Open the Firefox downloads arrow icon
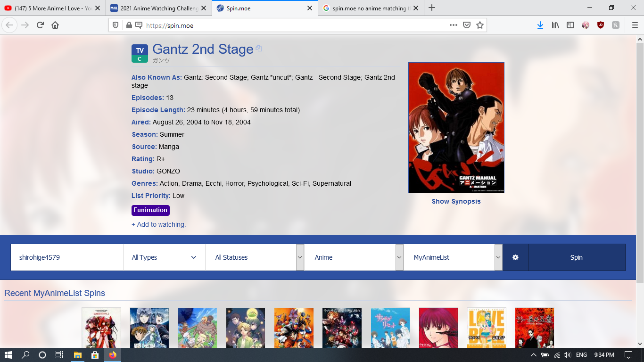 (x=540, y=25)
